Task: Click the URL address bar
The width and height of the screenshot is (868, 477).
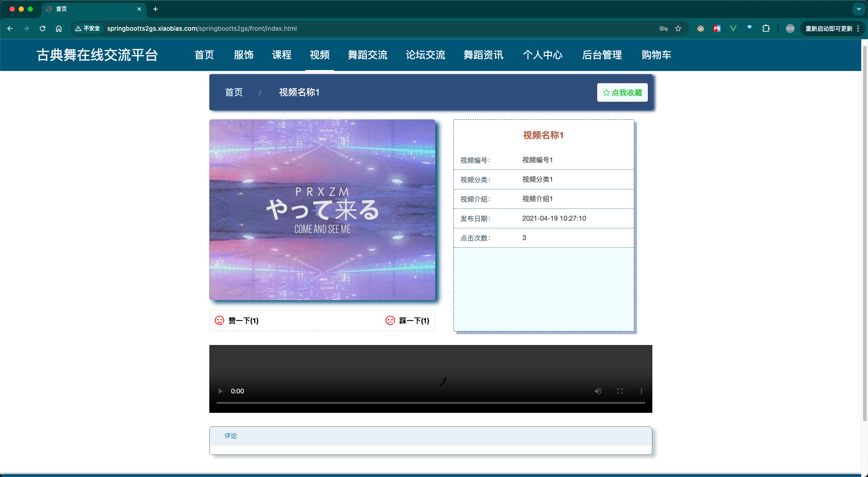Action: click(380, 28)
